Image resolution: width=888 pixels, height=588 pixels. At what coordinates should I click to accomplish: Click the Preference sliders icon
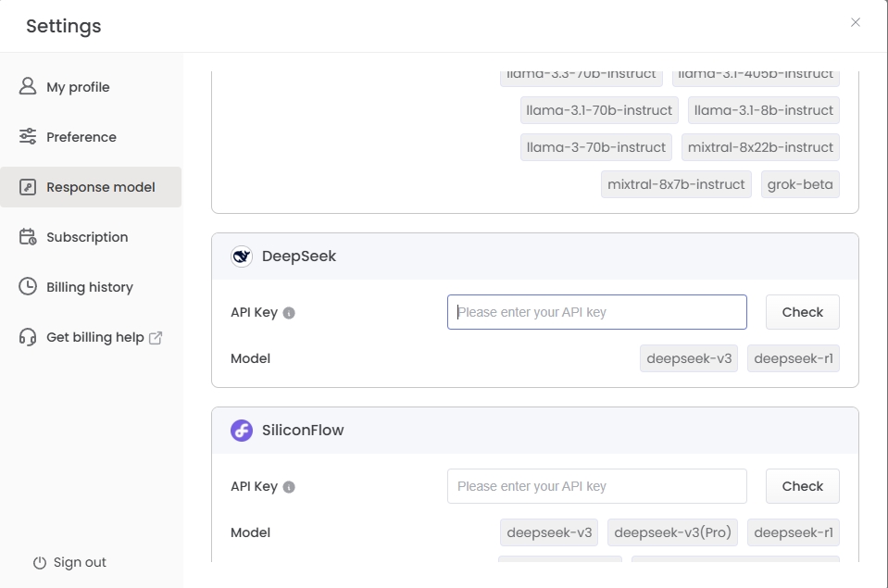pos(28,136)
